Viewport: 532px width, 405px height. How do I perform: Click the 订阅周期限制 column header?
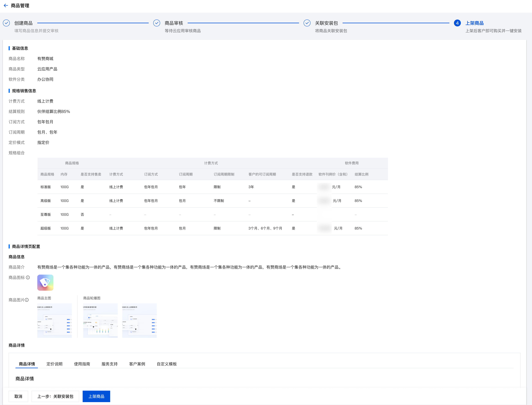pos(224,174)
